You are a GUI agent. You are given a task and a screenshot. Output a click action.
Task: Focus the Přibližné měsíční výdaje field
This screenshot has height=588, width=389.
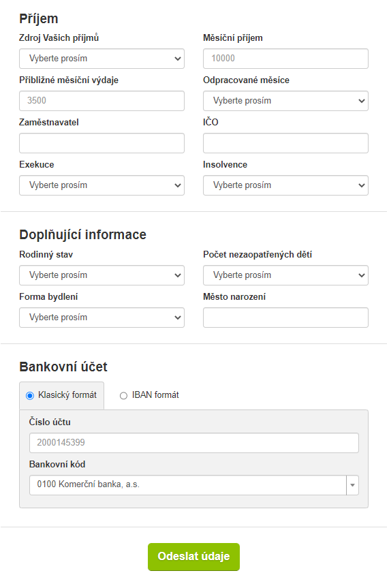102,101
